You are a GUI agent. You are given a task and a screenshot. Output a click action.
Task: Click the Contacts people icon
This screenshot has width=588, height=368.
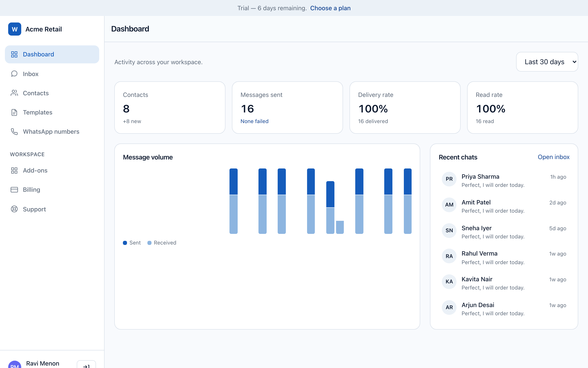(x=14, y=93)
